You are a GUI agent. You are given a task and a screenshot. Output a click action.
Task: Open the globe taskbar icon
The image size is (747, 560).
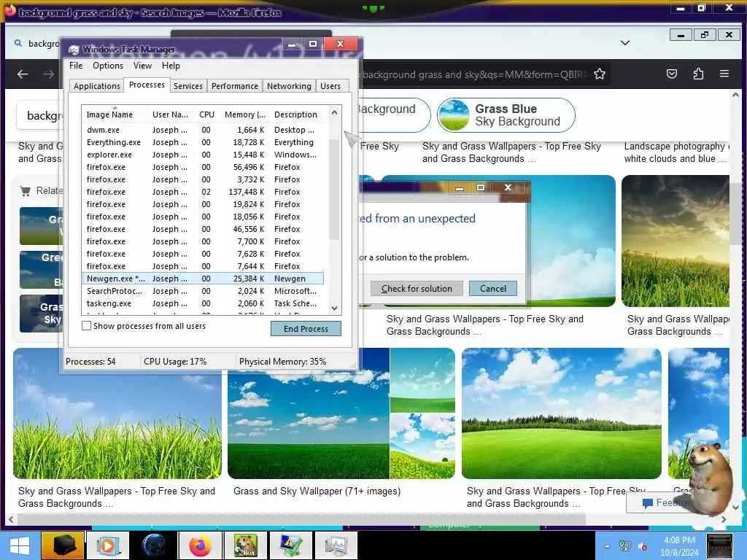[153, 545]
